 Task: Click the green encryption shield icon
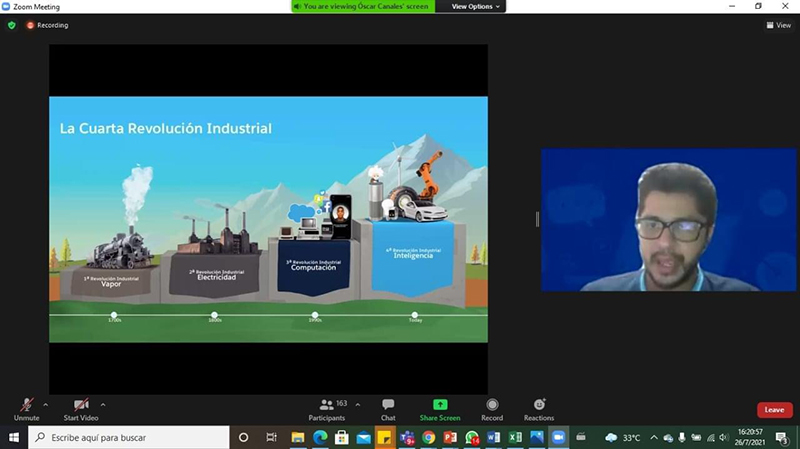pyautogui.click(x=12, y=25)
